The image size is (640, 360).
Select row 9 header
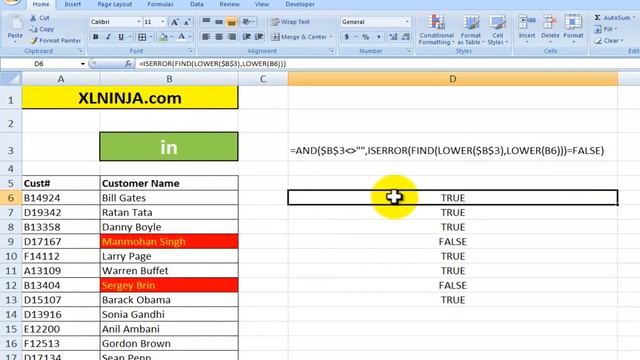tap(11, 242)
